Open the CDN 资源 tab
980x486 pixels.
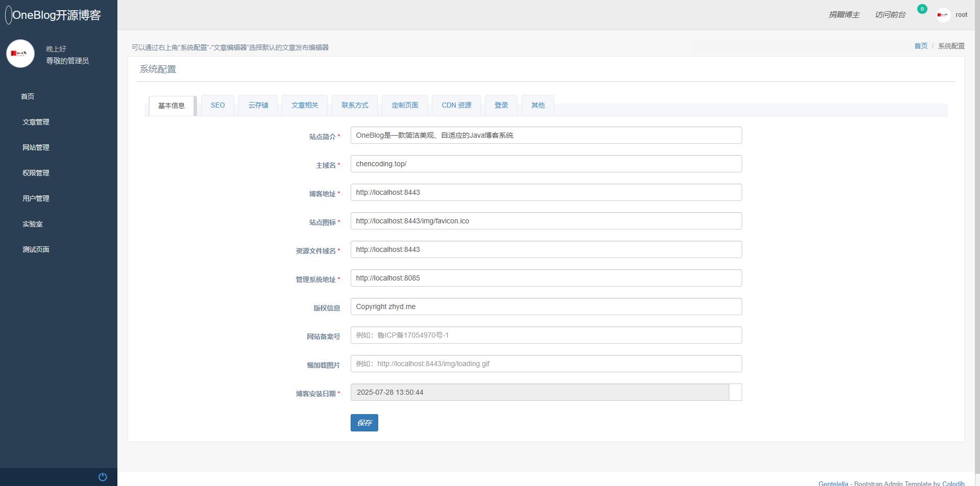click(x=456, y=105)
